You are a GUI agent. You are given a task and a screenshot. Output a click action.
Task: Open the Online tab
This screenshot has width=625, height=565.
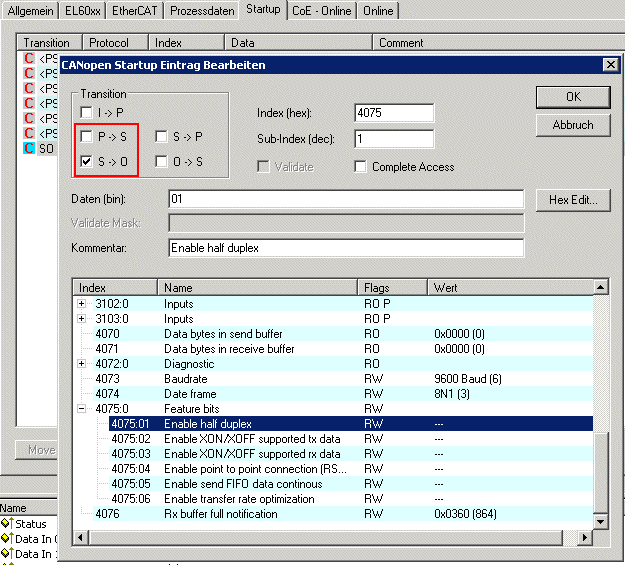(378, 11)
